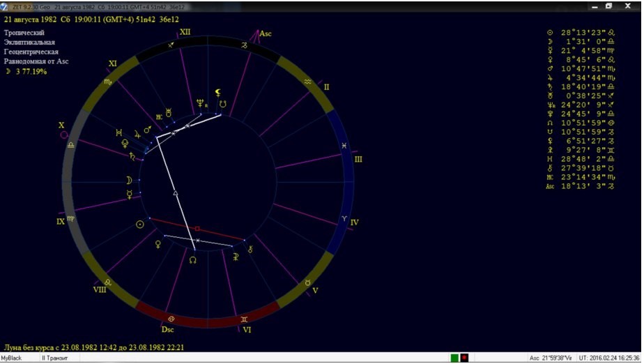Click the Тропический zodiac setting label
This screenshot has height=364, width=644.
(24, 33)
